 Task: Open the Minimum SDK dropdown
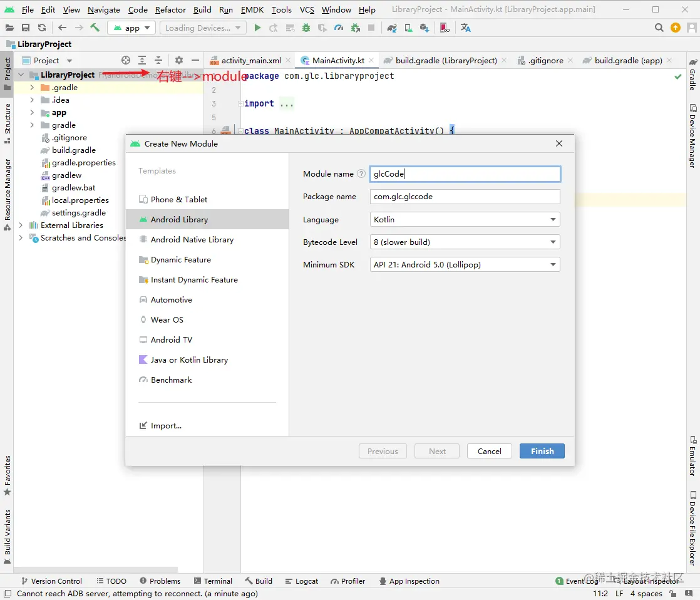(465, 265)
